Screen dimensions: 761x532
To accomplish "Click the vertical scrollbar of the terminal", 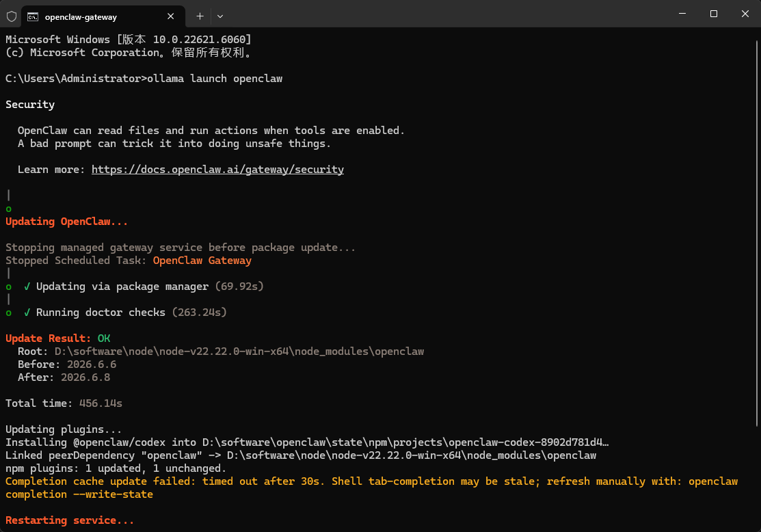I will (x=757, y=233).
